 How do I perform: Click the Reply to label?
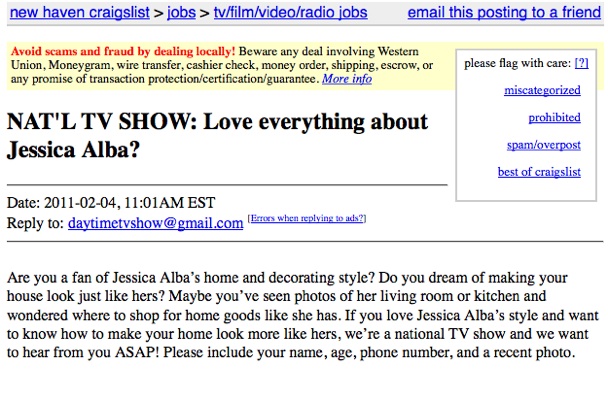[34, 223]
